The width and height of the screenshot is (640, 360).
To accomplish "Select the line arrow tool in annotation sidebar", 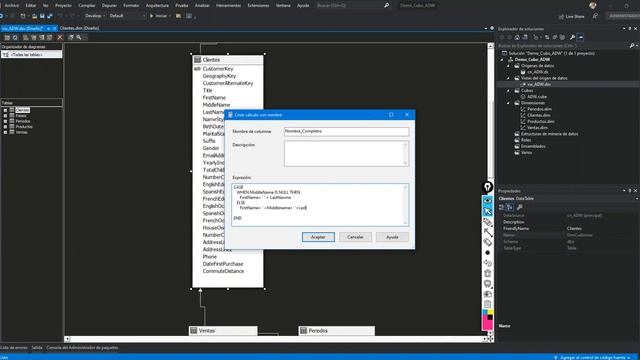I will [488, 232].
